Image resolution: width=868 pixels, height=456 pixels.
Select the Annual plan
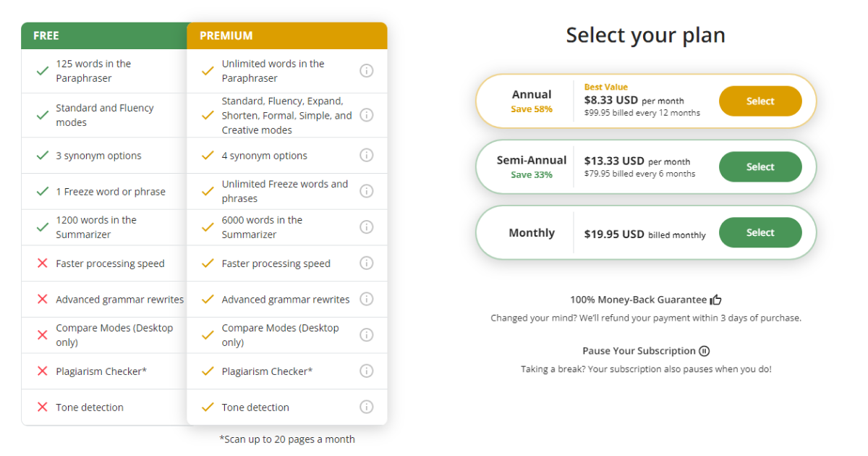tap(760, 101)
